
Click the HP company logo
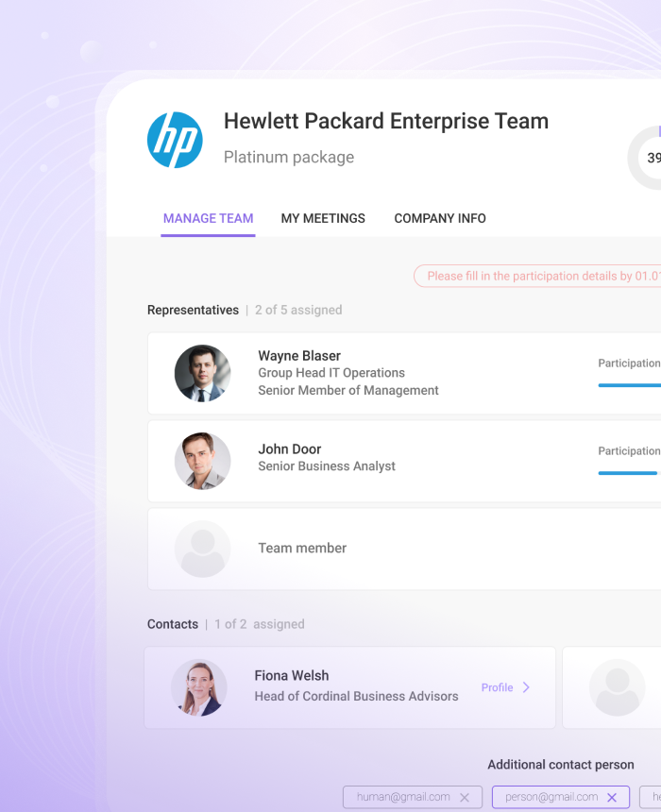[175, 140]
